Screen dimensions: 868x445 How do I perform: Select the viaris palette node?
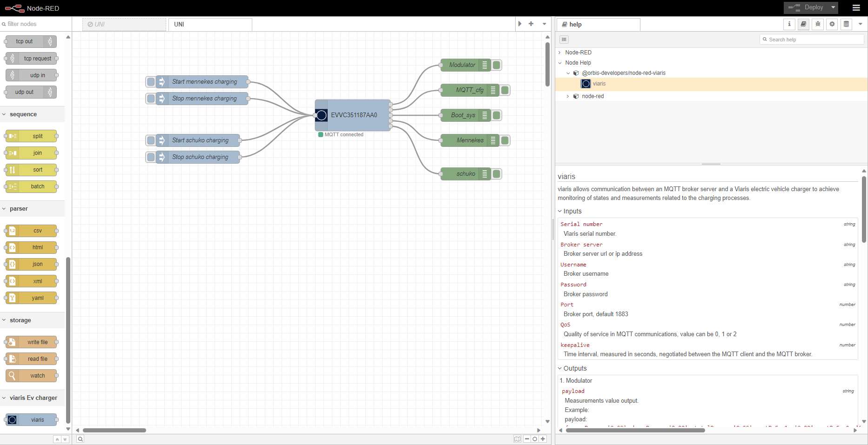click(31, 420)
